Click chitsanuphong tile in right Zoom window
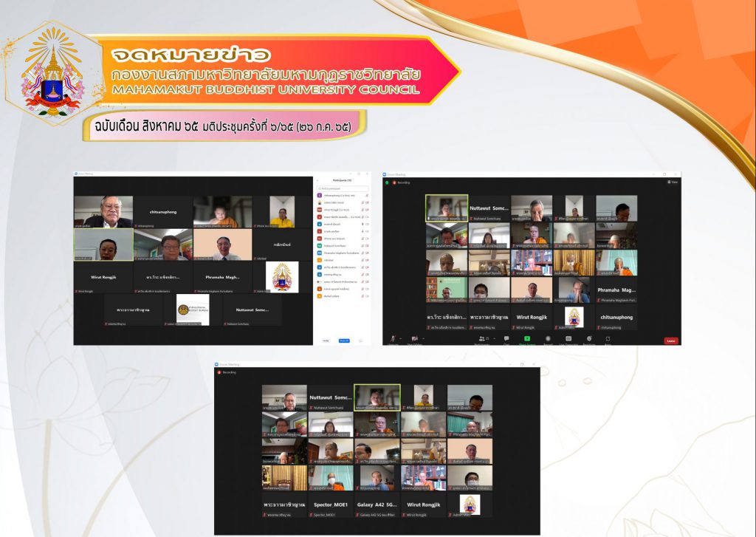The height and width of the screenshot is (537, 756). 616,317
